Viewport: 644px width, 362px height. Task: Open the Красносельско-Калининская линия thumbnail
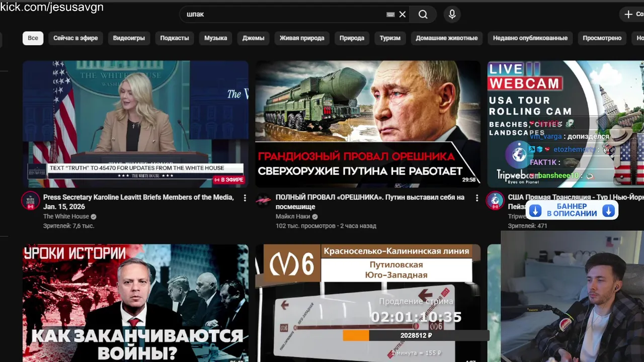[368, 303]
